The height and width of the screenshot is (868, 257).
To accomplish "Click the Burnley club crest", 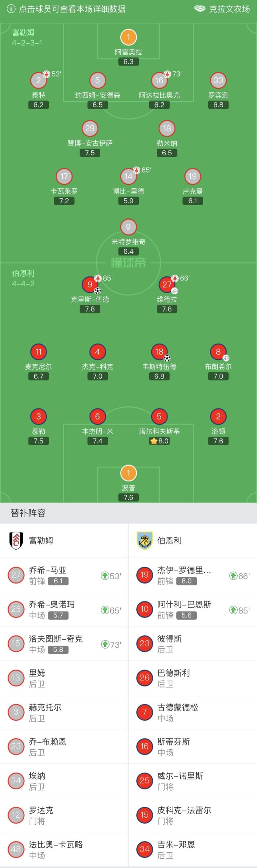I will pos(145,540).
